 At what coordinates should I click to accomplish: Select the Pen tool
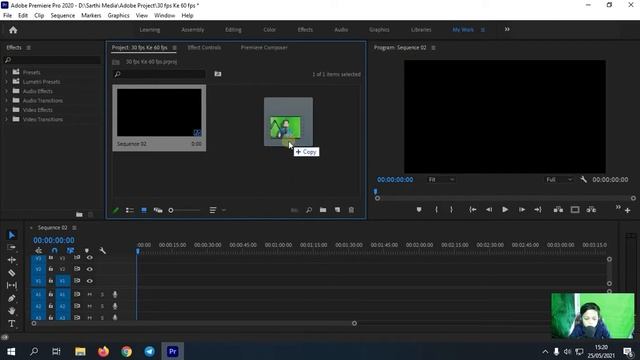pos(11,298)
